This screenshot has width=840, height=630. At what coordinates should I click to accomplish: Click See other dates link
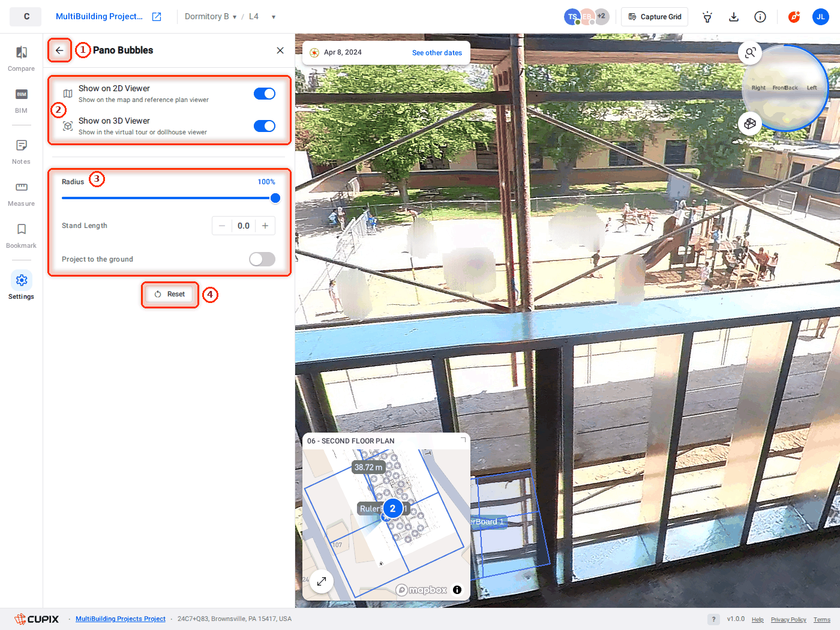tap(437, 53)
